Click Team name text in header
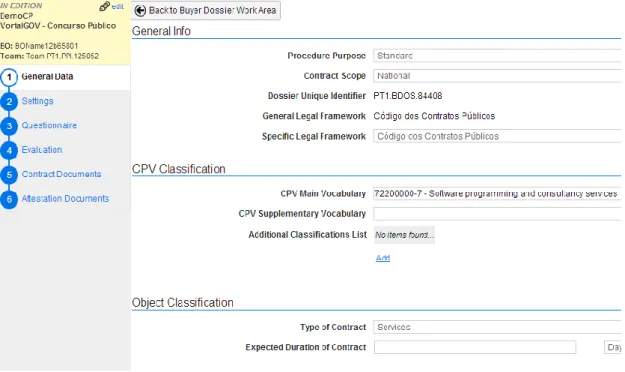The height and width of the screenshot is (372, 625). tap(62, 56)
